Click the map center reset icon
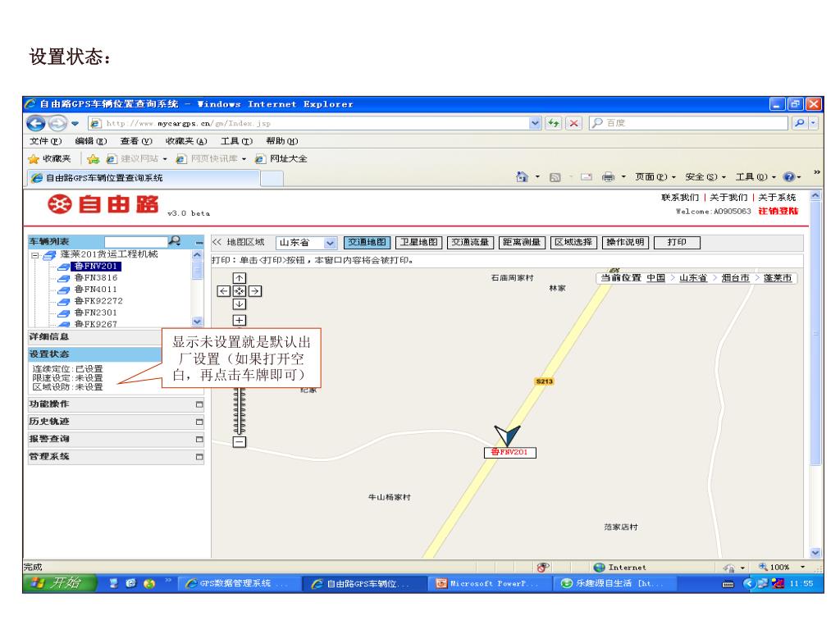 pos(240,291)
